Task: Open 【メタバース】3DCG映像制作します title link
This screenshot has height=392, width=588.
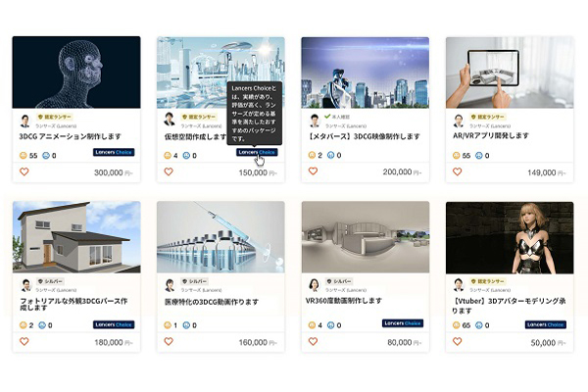Action: tap(364, 136)
